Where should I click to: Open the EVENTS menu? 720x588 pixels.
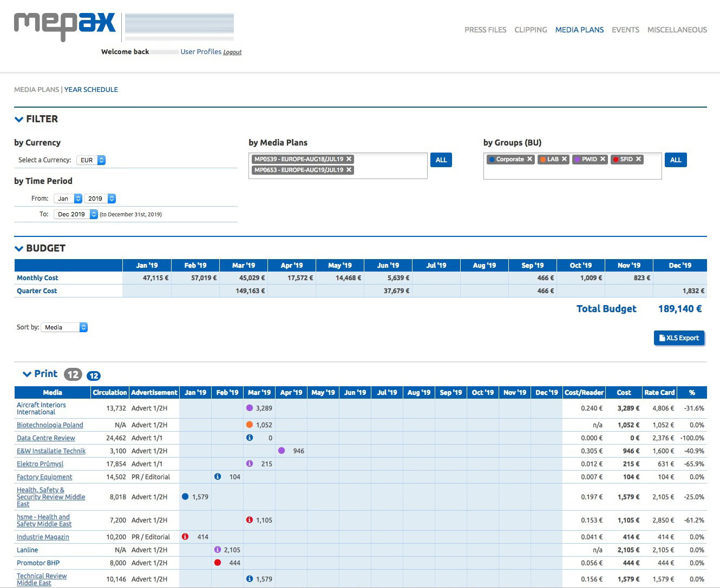[625, 30]
